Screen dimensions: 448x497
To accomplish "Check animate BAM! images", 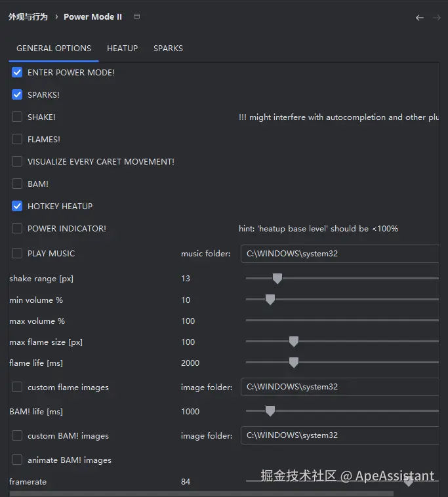I will (17, 460).
